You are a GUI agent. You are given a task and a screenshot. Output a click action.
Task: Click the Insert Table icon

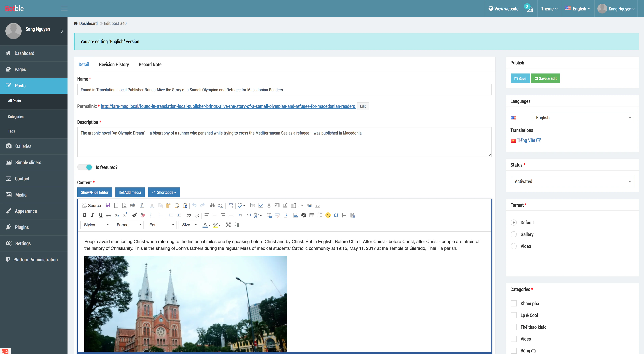pyautogui.click(x=312, y=215)
